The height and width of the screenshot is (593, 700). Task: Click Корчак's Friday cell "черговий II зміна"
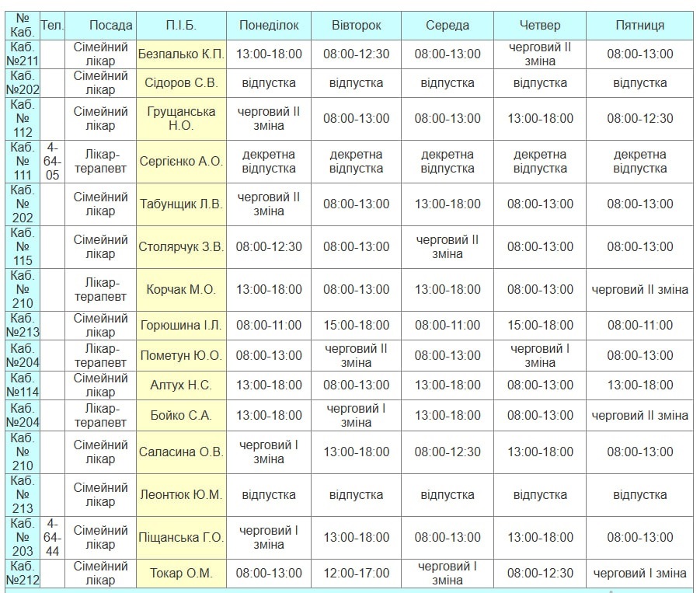pyautogui.click(x=639, y=290)
